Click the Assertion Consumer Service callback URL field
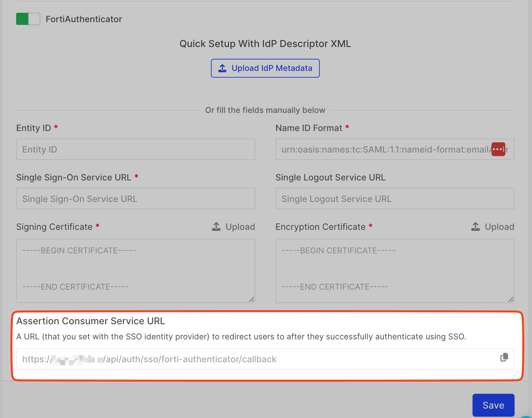532x418 pixels. point(255,359)
